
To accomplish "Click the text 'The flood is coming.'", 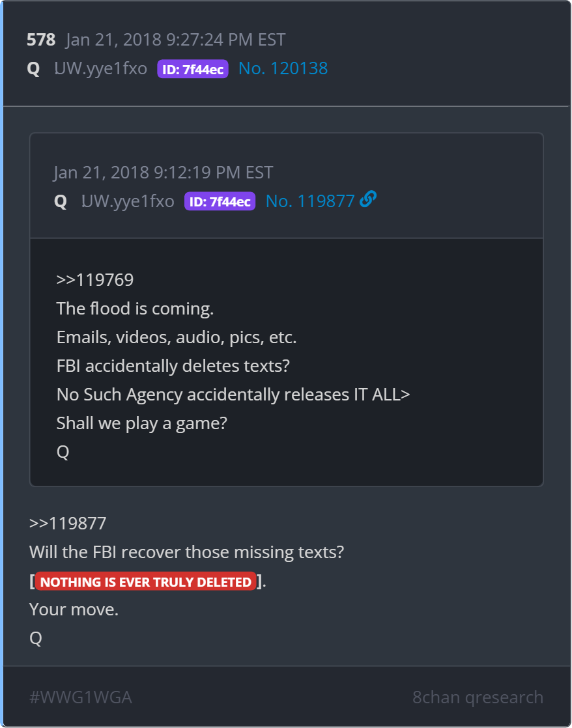I will (x=136, y=309).
